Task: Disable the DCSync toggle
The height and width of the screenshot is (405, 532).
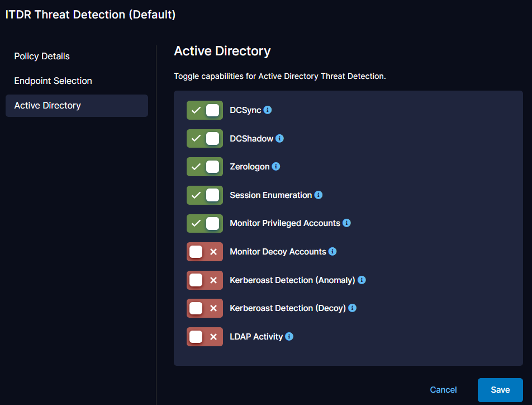Action: (205, 110)
